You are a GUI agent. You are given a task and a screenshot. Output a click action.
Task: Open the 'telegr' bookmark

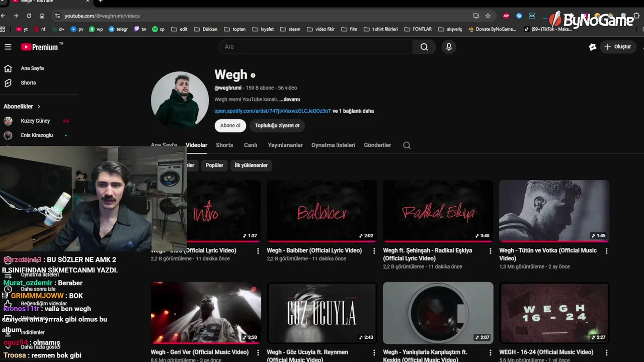pos(118,29)
